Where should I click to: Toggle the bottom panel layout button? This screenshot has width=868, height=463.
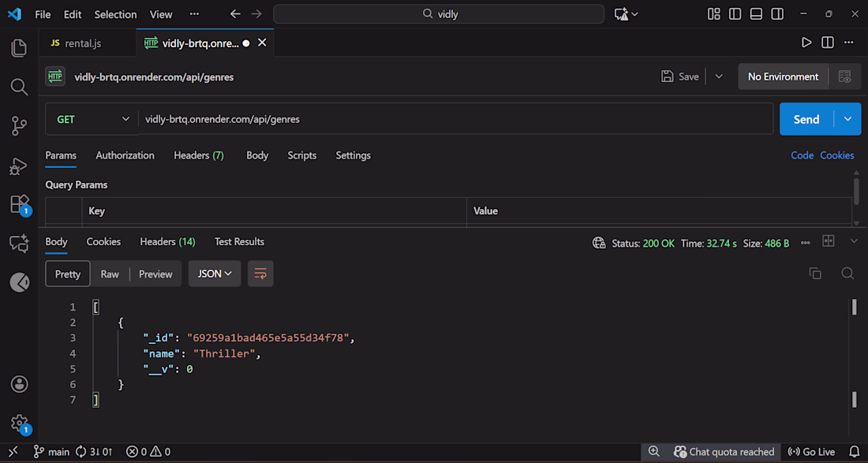click(756, 14)
